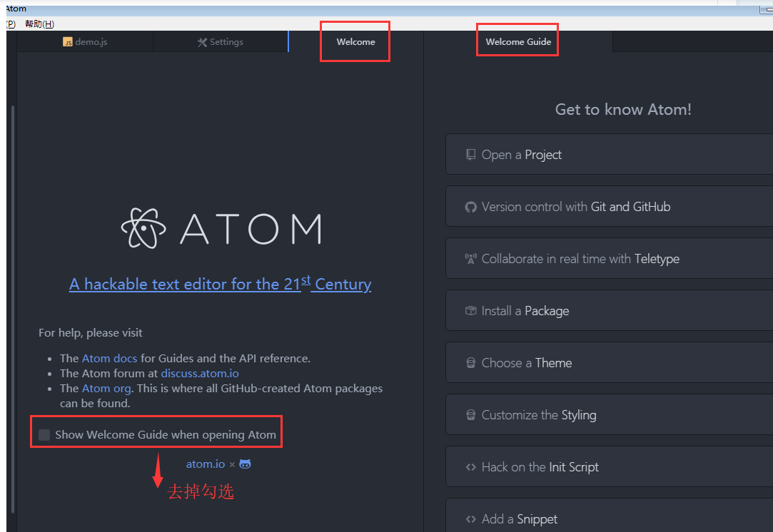This screenshot has height=532, width=773.
Task: Follow the atom.io link
Action: coord(205,464)
